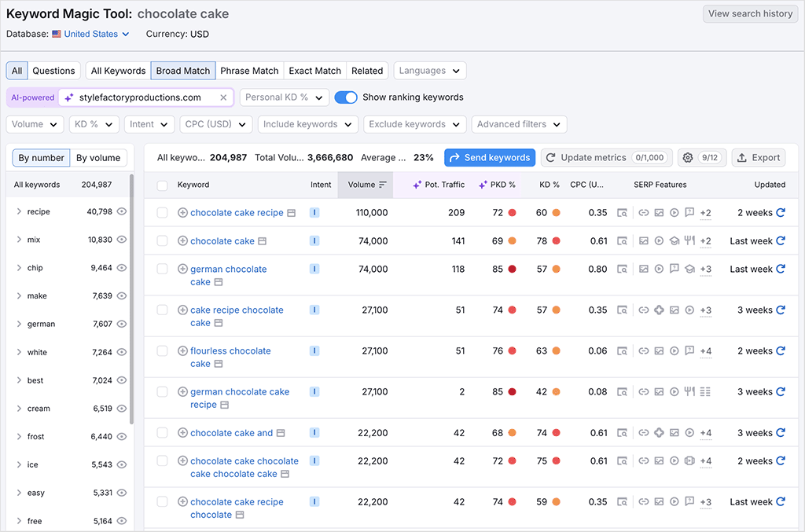Open SERP snapshot icon beside chocolate cake and
The width and height of the screenshot is (805, 532).
coord(281,433)
